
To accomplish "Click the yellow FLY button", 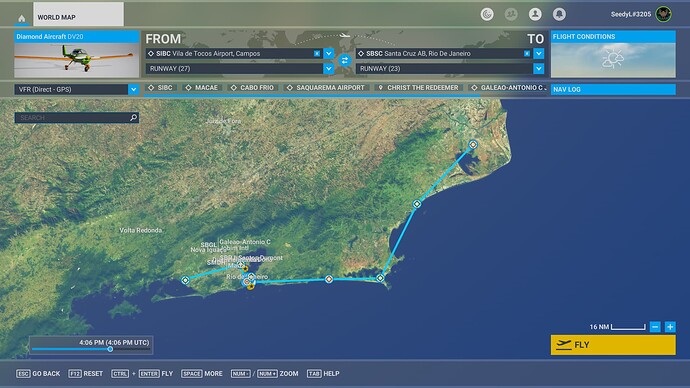I will click(x=613, y=345).
